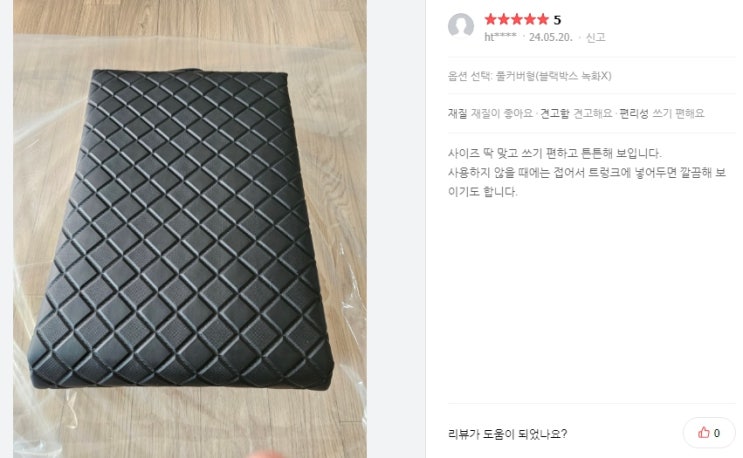The image size is (743, 458).
Task: Report this review via 신고 link
Action: tap(596, 37)
